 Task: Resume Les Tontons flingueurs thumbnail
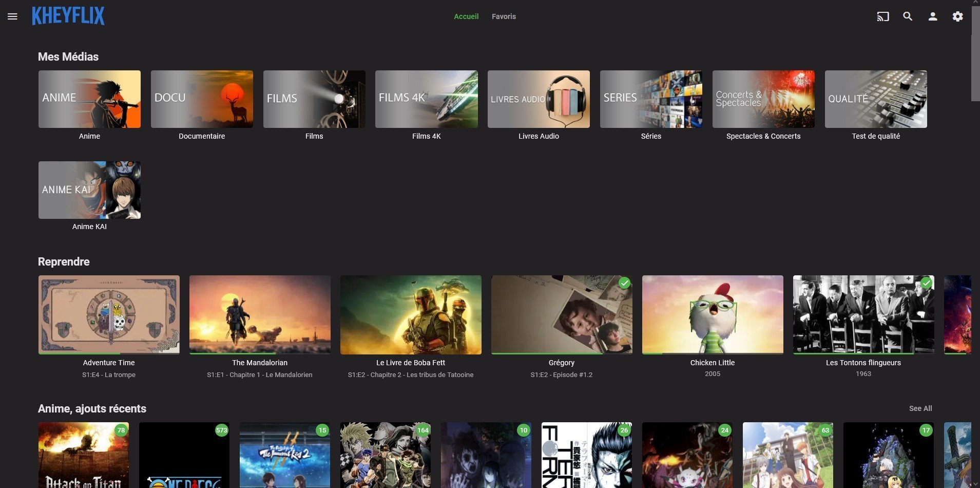pyautogui.click(x=863, y=314)
